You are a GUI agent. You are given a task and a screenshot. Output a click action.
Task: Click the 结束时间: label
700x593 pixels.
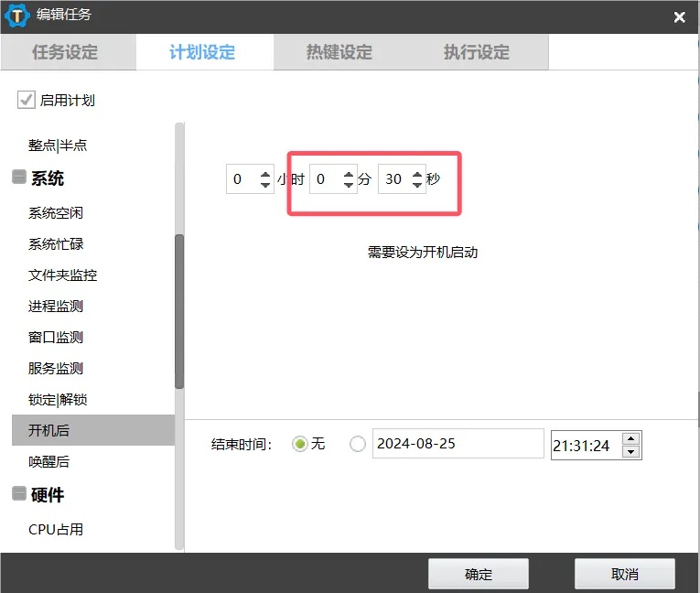coord(242,445)
